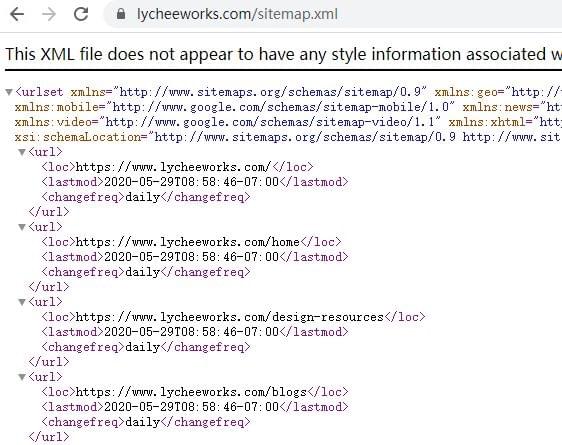Click the browser forward arrow
Viewport: 562px width, 445px height.
click(x=49, y=14)
